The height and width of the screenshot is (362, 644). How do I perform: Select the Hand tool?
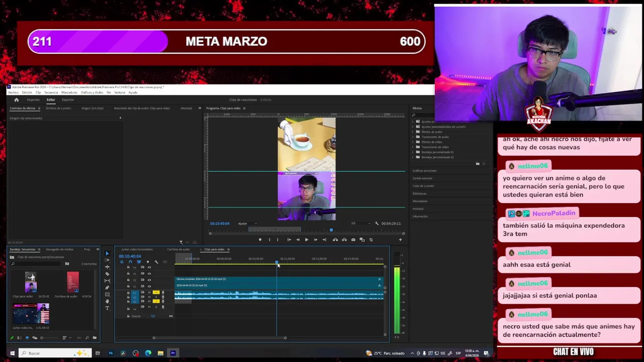tap(107, 301)
